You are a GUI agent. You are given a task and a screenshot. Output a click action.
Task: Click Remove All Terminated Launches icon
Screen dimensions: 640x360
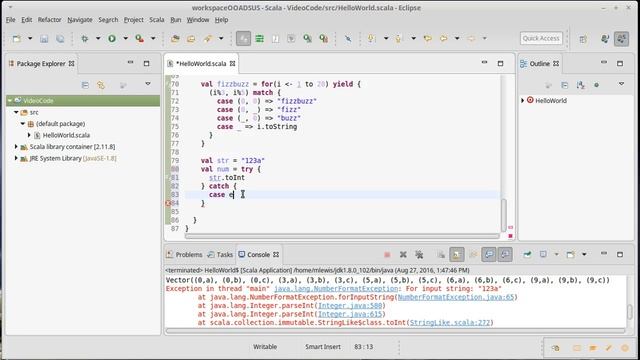click(419, 255)
